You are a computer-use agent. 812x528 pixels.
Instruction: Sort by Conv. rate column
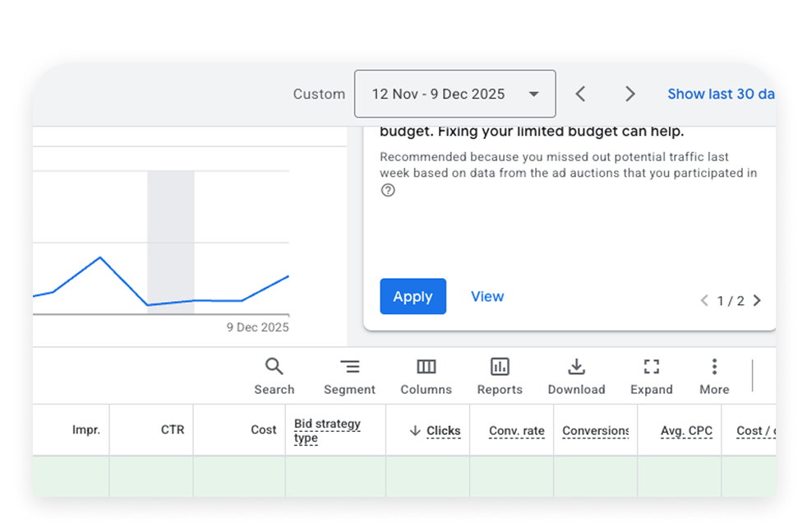516,431
